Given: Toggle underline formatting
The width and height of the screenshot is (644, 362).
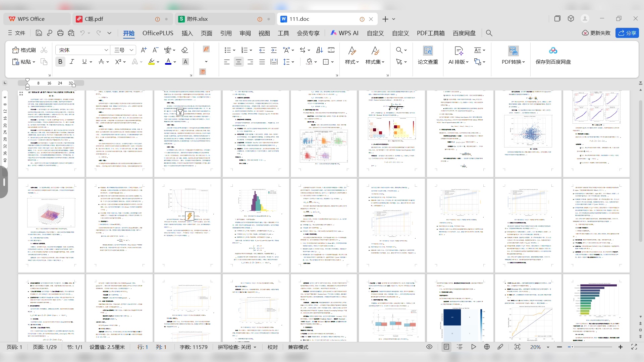Looking at the screenshot, I should [x=84, y=62].
